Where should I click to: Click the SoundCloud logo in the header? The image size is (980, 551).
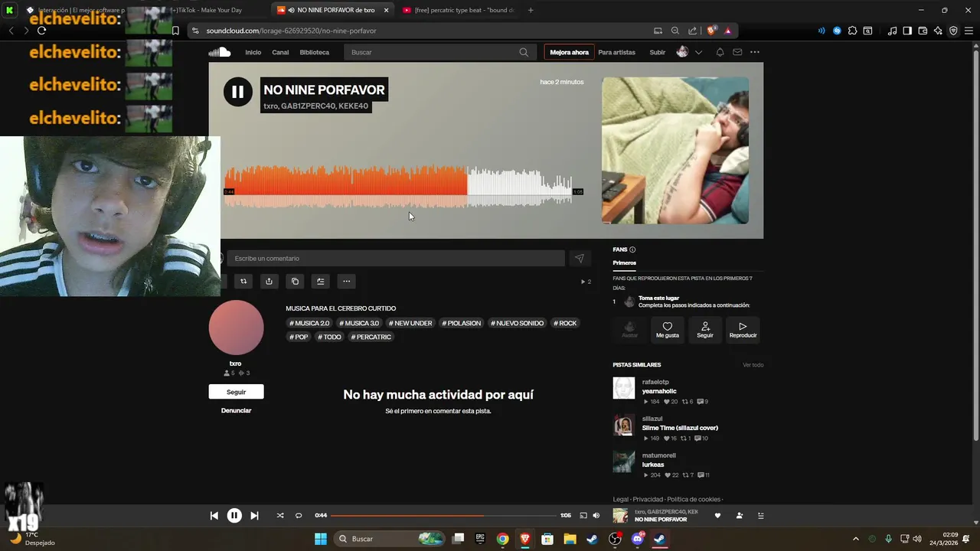220,52
